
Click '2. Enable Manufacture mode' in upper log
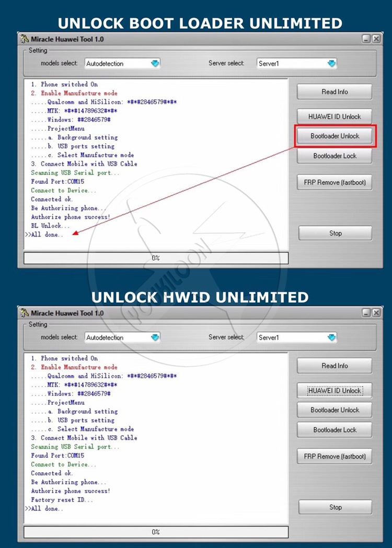click(74, 94)
